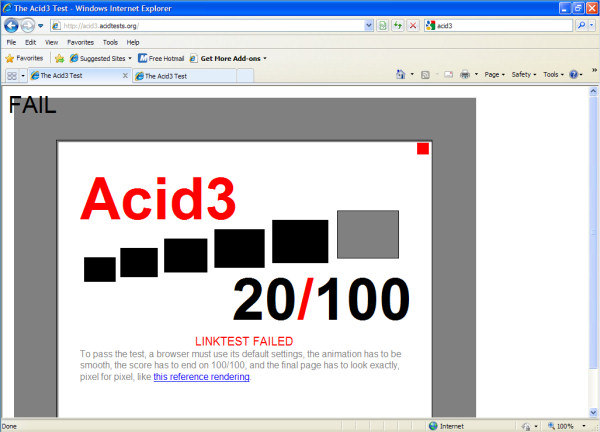Click the Done status text

click(9, 426)
